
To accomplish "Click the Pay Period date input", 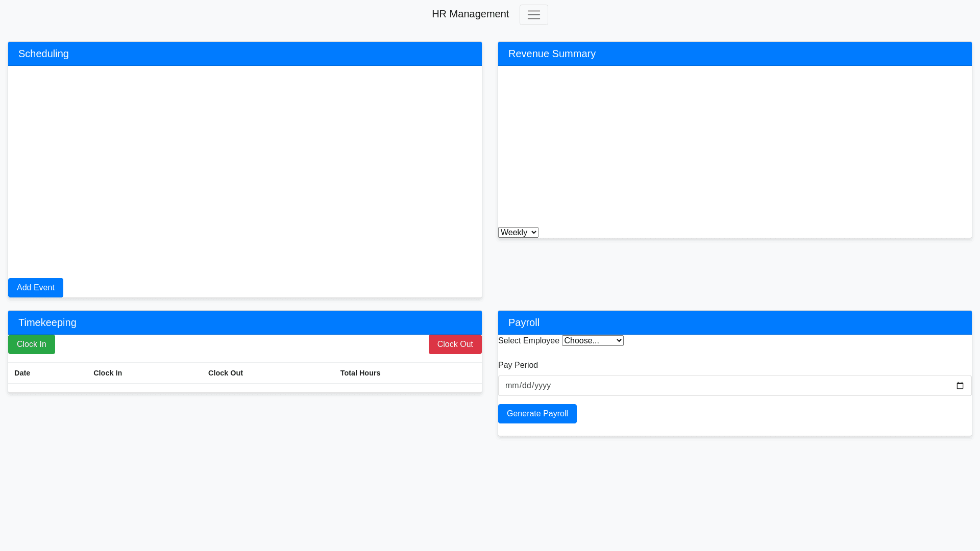I will tap(664, 386).
